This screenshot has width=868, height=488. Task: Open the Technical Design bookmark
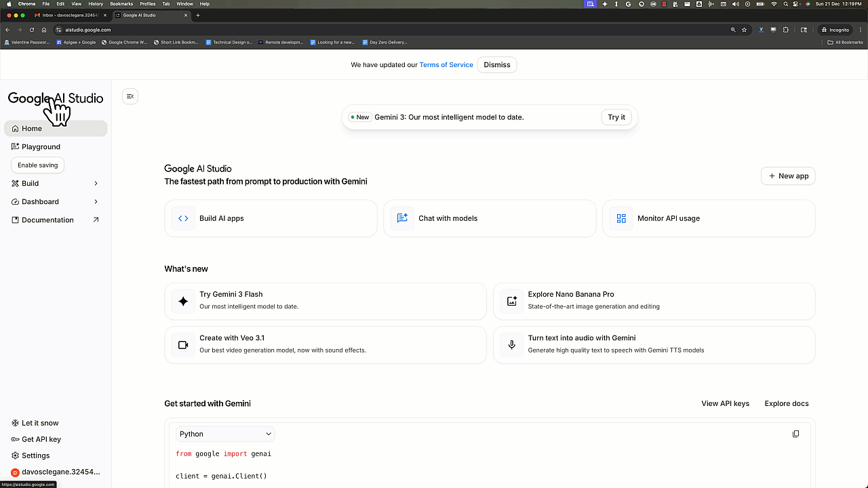click(x=229, y=42)
